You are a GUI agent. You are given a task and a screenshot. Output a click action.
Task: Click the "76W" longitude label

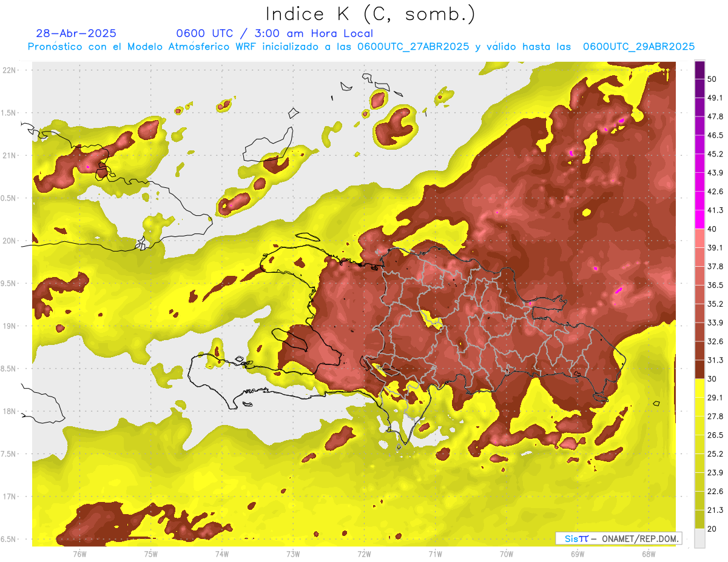click(x=79, y=554)
